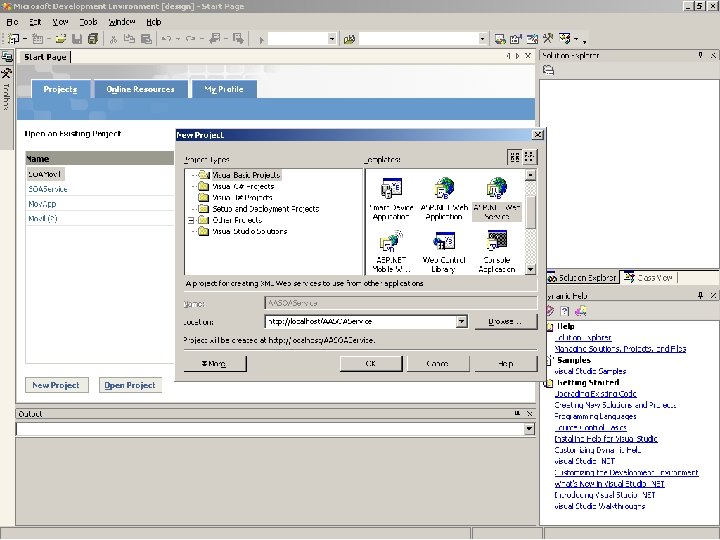Viewport: 720px width, 540px height.
Task: Click the Location text field
Action: coord(361,322)
